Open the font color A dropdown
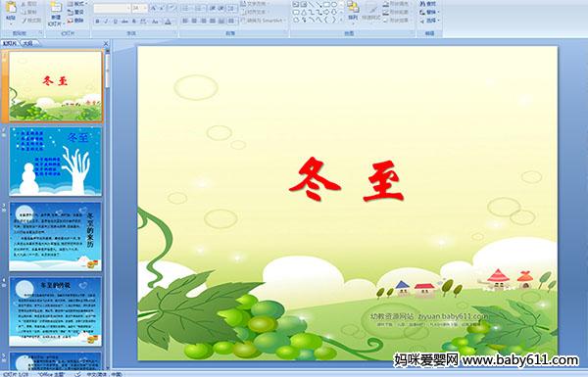588x377 pixels. click(x=169, y=22)
